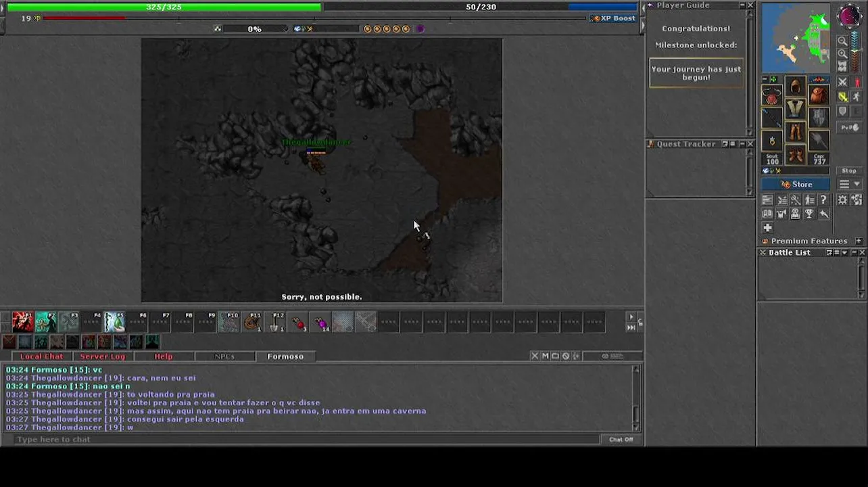This screenshot has height=487, width=868.
Task: Open the trophy achievements icon
Action: (x=809, y=214)
